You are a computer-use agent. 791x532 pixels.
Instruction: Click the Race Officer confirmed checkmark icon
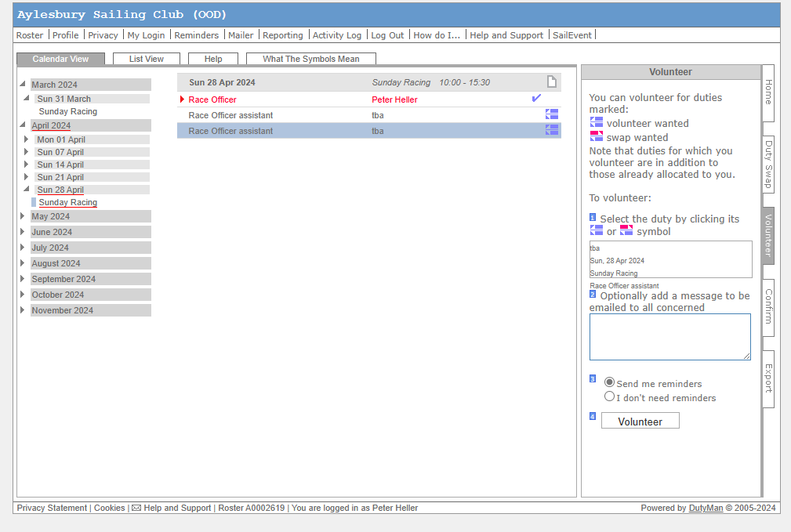coord(536,99)
